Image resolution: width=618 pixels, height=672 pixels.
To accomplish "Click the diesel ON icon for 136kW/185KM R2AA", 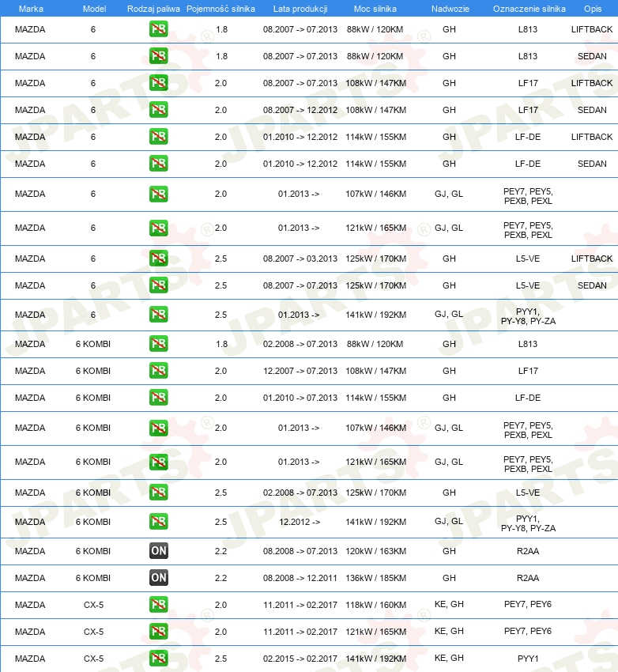I will pyautogui.click(x=159, y=578).
